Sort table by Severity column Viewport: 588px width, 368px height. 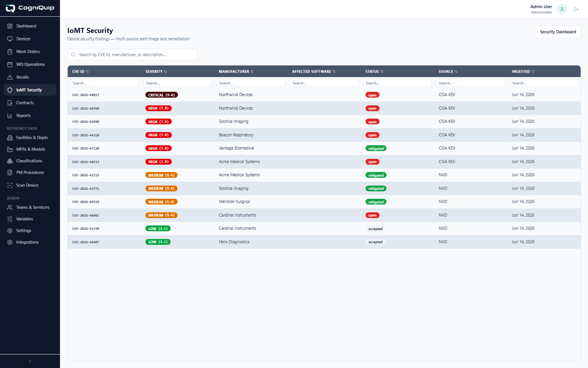point(156,72)
